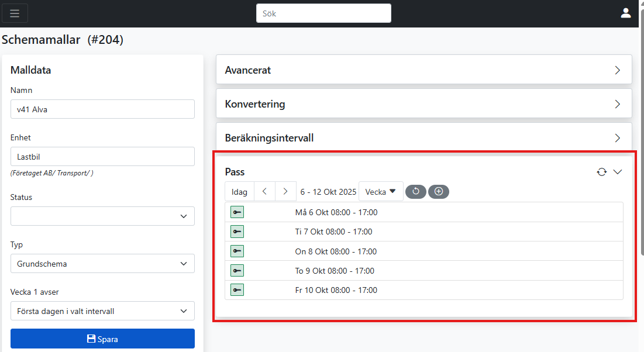Screen dimensions: 644x352
Task: Open the Status dropdown
Action: pos(102,216)
